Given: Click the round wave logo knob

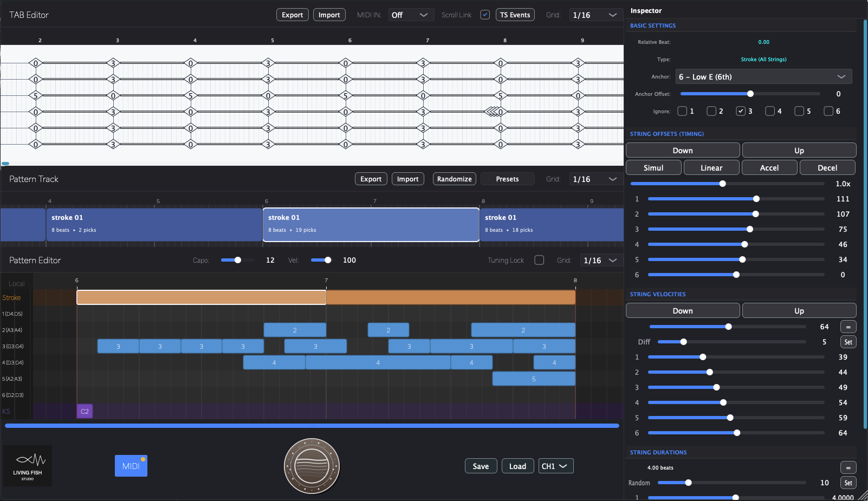Looking at the screenshot, I should pyautogui.click(x=312, y=466).
